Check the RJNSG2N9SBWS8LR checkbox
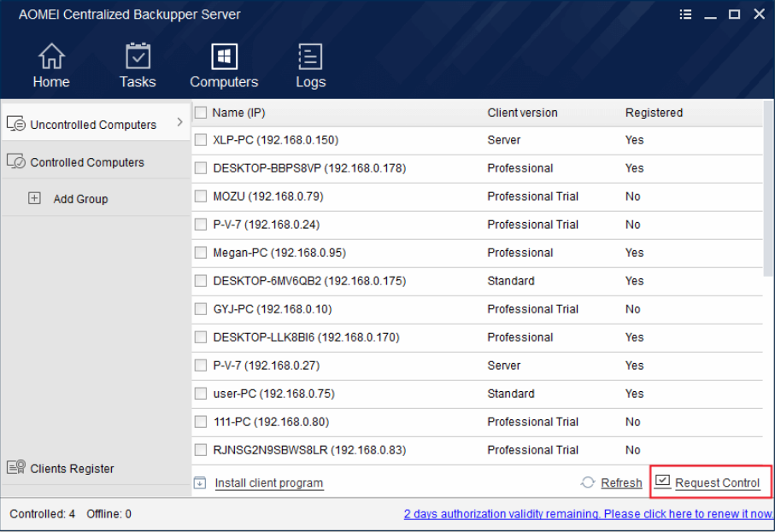Screen dimensions: 775x532 coord(201,449)
